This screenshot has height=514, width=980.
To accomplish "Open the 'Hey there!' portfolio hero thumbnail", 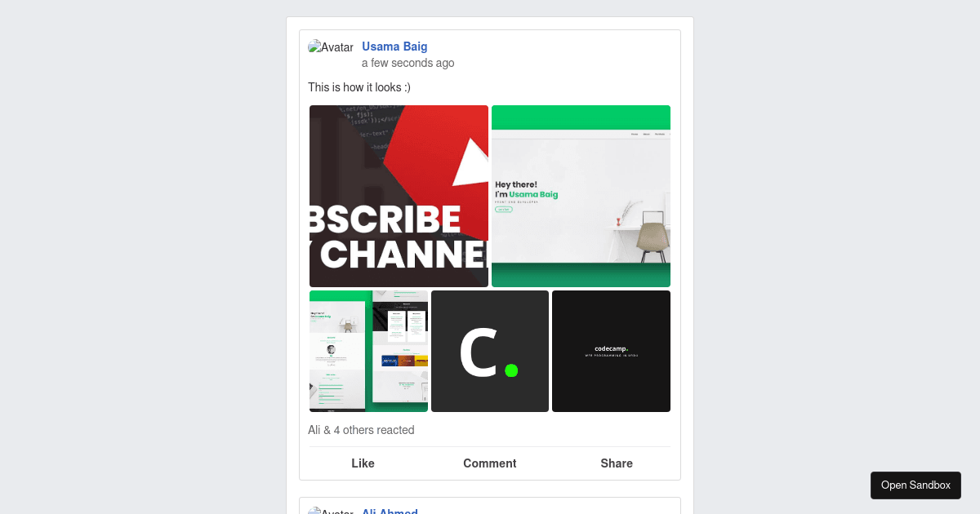I will [581, 196].
